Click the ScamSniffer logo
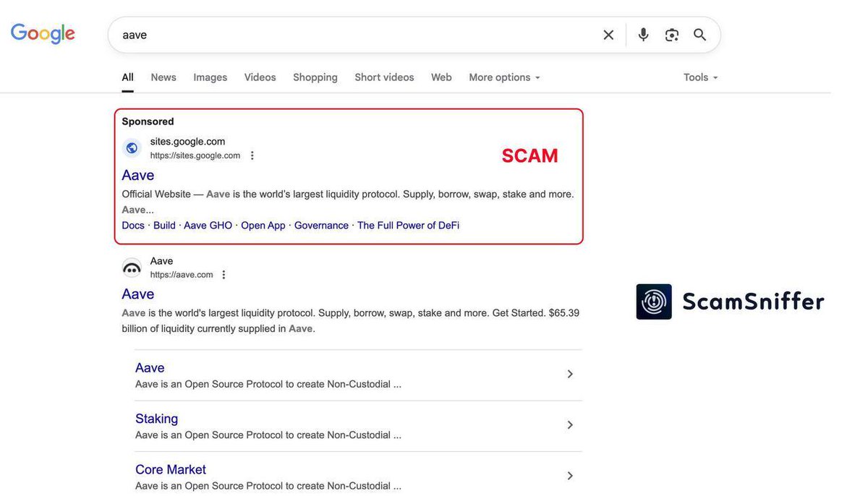 (729, 301)
